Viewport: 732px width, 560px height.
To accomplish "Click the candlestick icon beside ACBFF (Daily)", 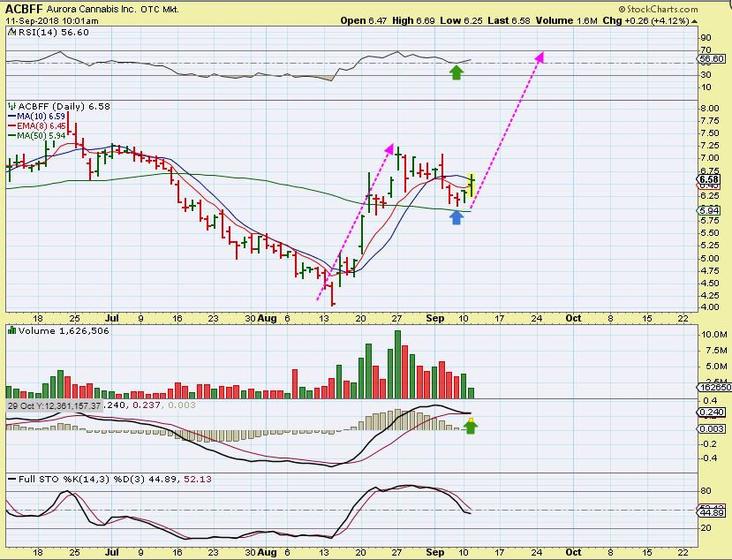I will (12, 107).
